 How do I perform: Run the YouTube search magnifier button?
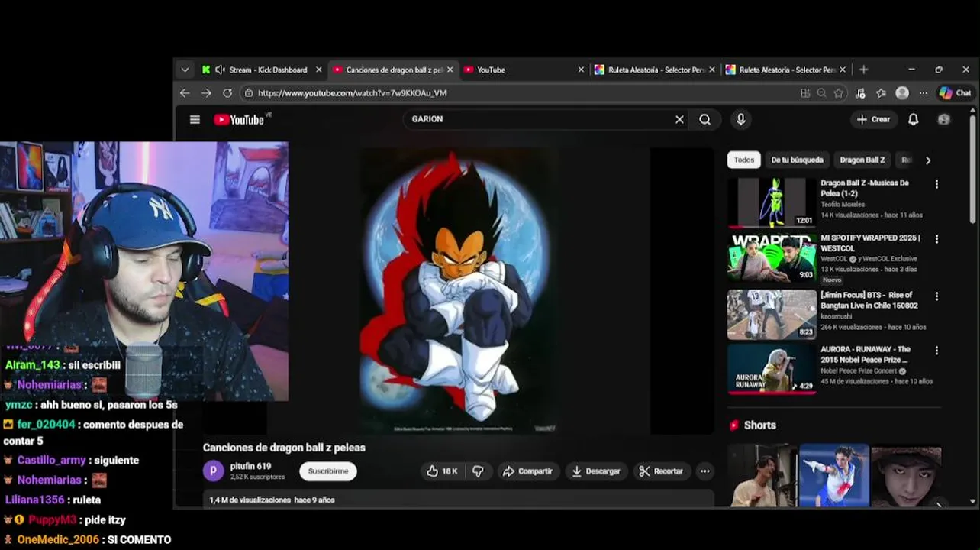click(704, 119)
